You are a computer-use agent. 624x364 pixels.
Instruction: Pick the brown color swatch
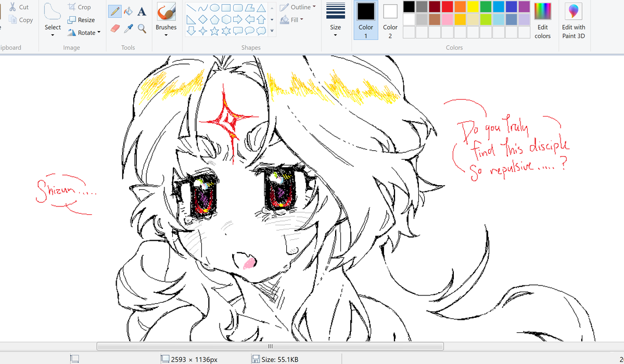click(x=435, y=19)
